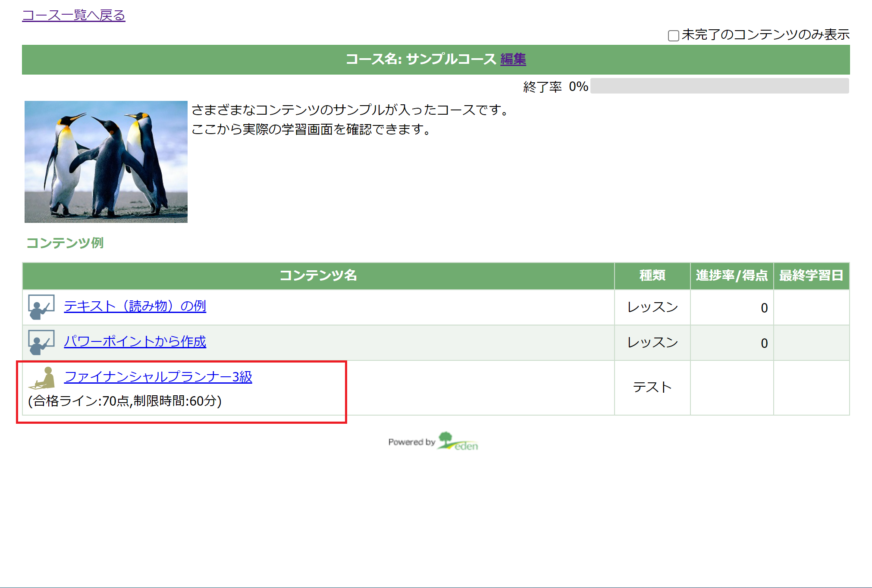The image size is (872, 588).
Task: Go back via the コース一覧へ戻る link
Action: (74, 15)
